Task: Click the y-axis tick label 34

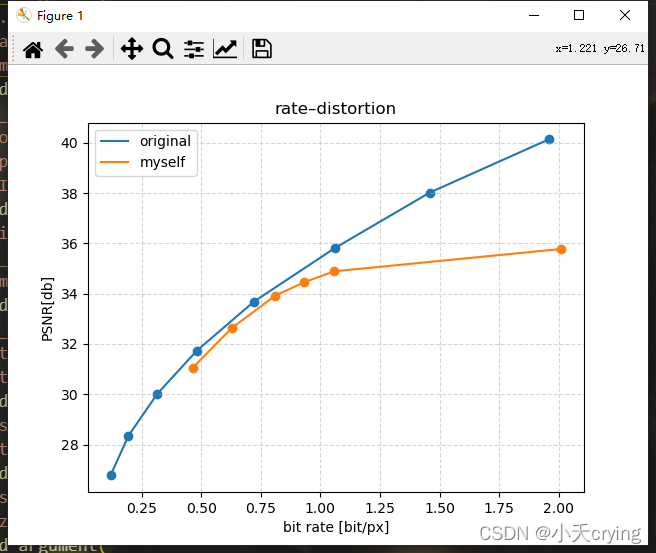Action: tap(69, 294)
